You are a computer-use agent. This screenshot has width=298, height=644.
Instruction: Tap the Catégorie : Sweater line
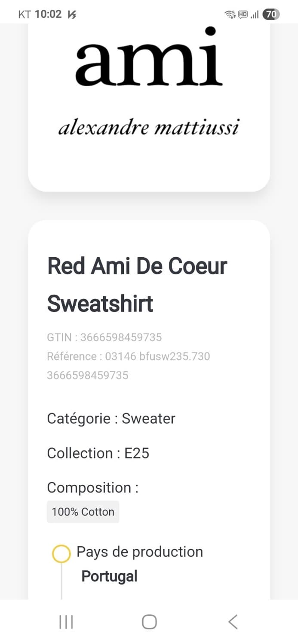pos(111,419)
